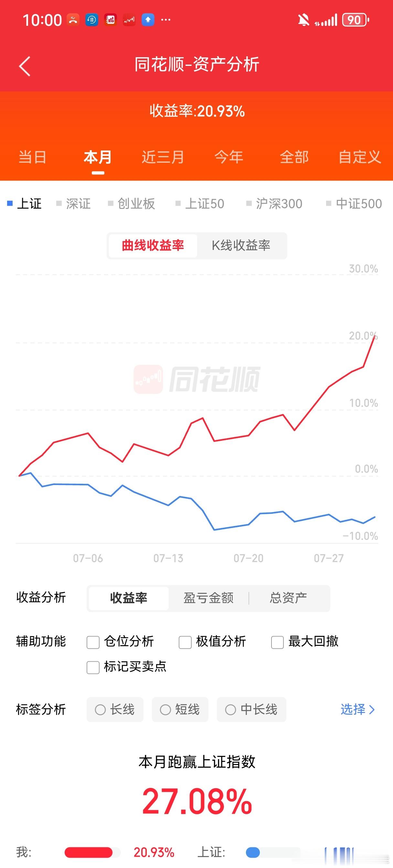
Task: Open the blue upload app notification icon
Action: [148, 20]
